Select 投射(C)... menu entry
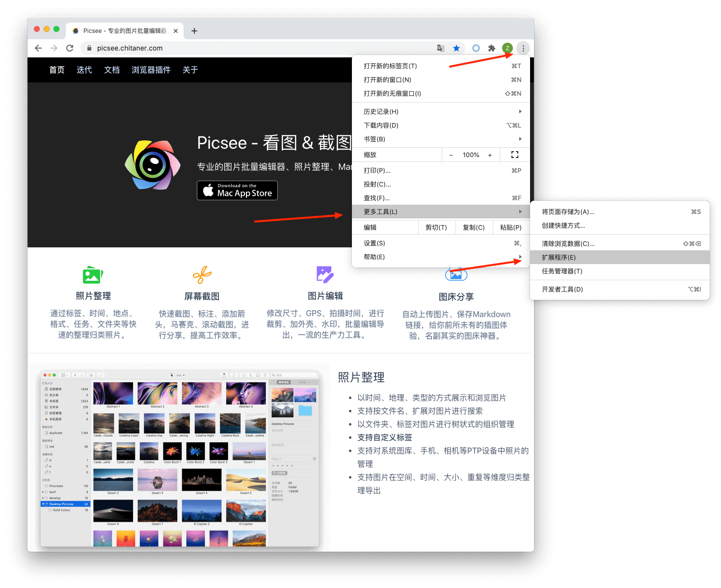 [x=441, y=184]
